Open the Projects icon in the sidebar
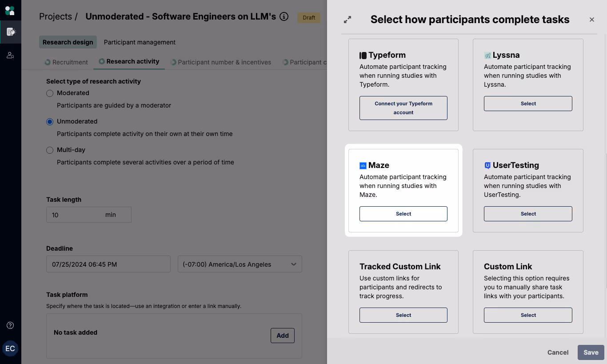 pyautogui.click(x=11, y=32)
